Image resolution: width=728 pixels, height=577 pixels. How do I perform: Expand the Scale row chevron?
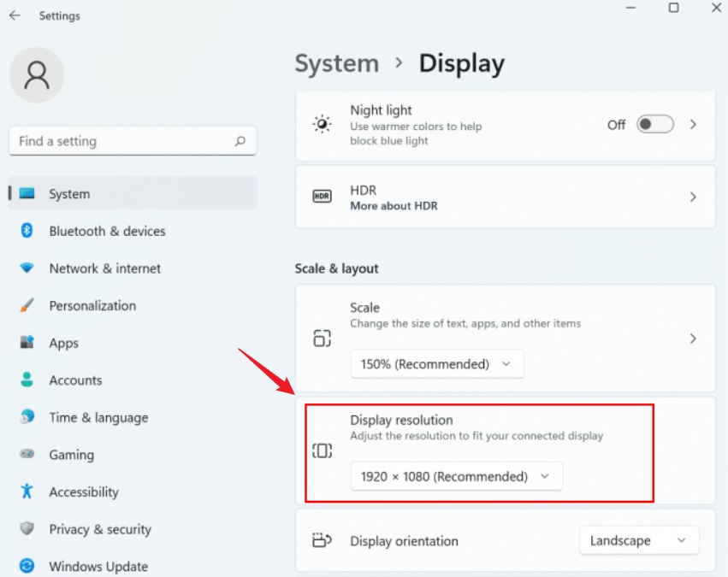point(693,339)
